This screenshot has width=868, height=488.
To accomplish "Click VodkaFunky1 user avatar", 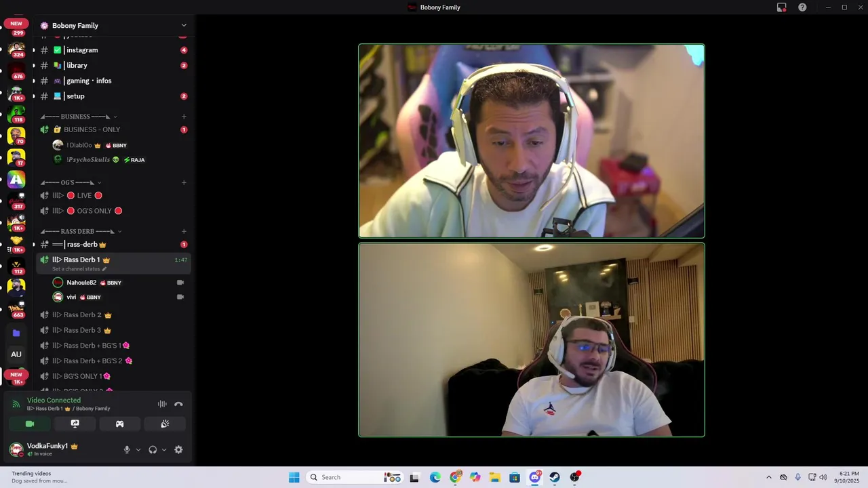I will point(16,449).
